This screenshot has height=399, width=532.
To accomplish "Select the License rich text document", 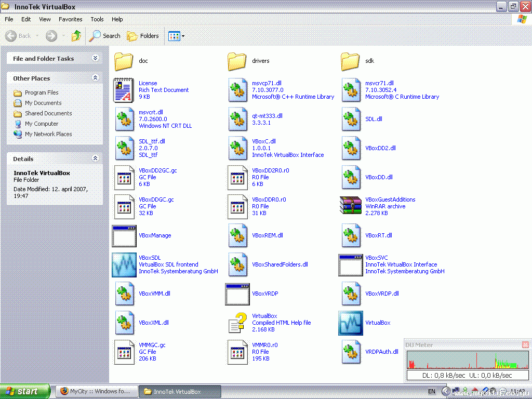I will [124, 90].
